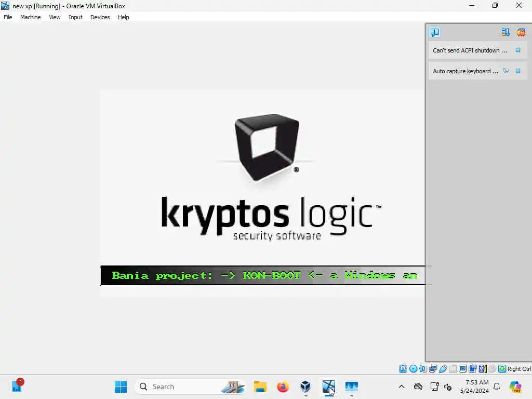Open Firefox from the taskbar

pyautogui.click(x=283, y=387)
